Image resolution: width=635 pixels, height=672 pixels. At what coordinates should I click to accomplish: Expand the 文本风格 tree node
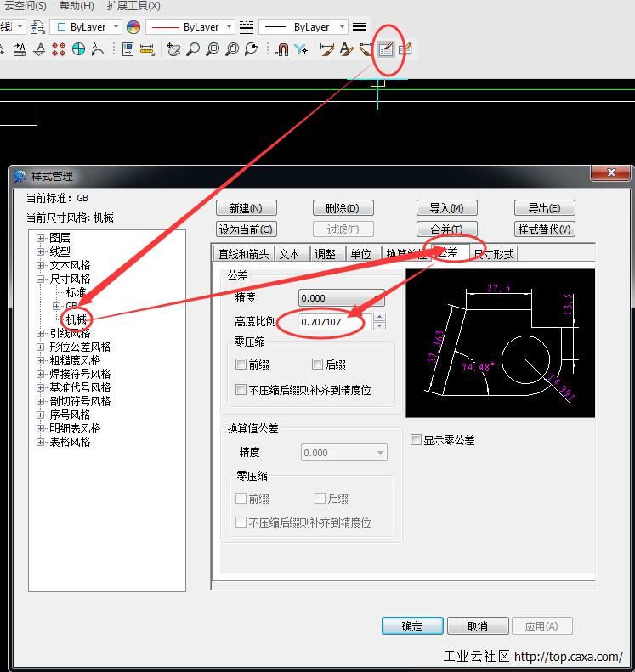40,265
